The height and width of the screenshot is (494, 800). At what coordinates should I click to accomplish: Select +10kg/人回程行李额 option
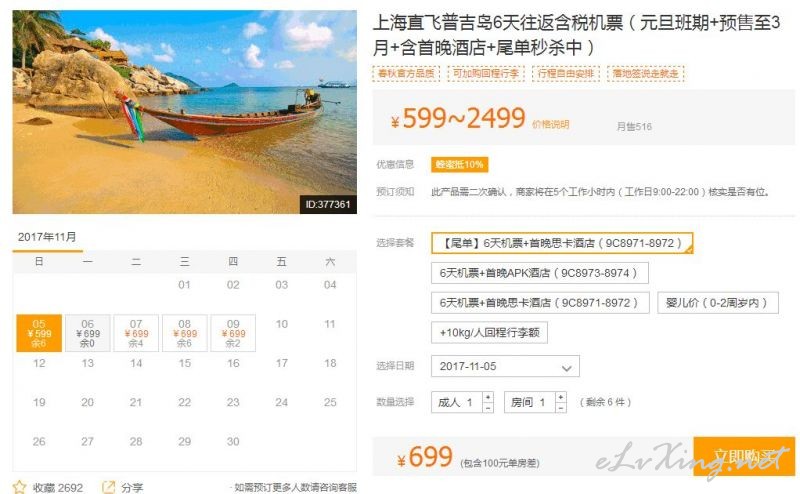coord(489,333)
